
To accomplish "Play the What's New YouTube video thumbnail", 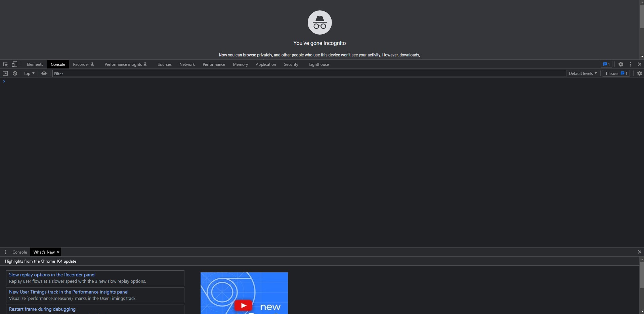I will [244, 293].
